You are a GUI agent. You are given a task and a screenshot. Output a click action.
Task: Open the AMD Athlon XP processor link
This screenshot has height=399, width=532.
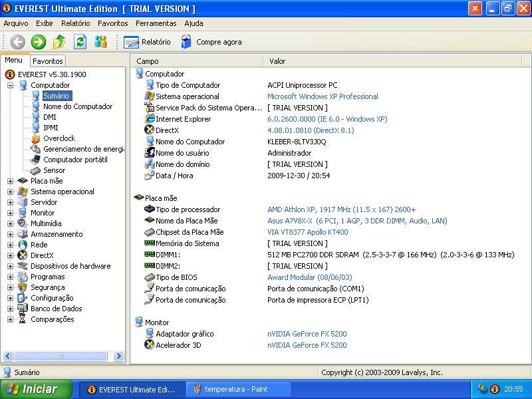coord(341,209)
